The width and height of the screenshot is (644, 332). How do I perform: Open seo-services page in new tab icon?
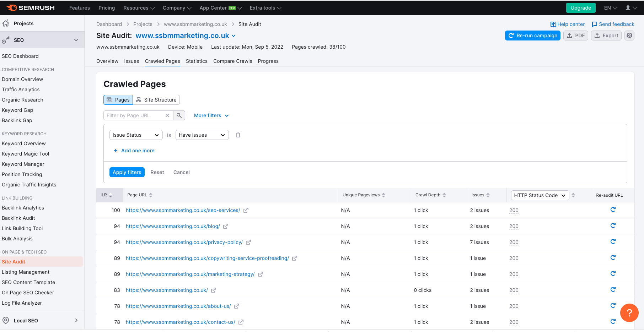(246, 210)
